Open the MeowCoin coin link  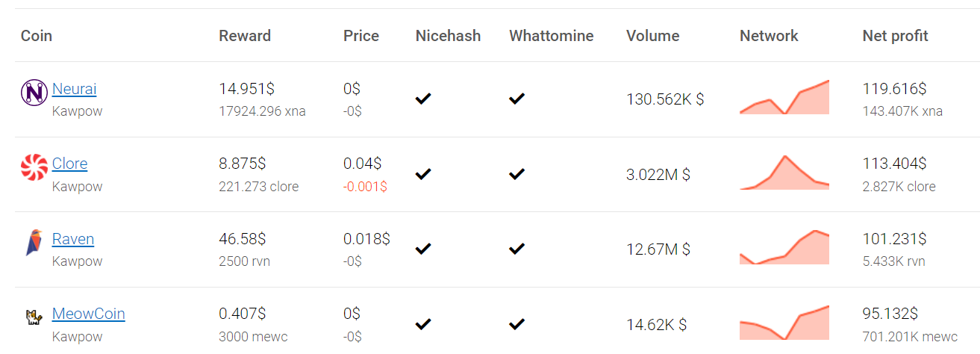[x=89, y=314]
